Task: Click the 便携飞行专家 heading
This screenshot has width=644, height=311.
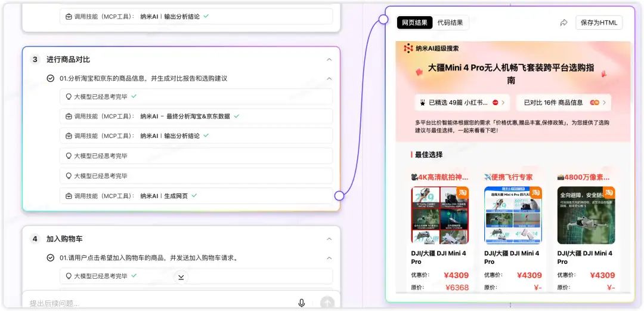Action: 509,177
